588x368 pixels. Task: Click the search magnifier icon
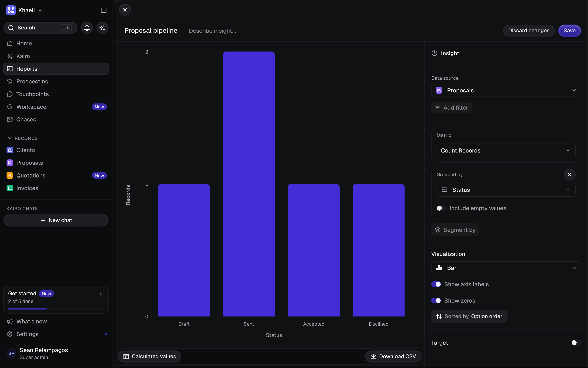(11, 28)
